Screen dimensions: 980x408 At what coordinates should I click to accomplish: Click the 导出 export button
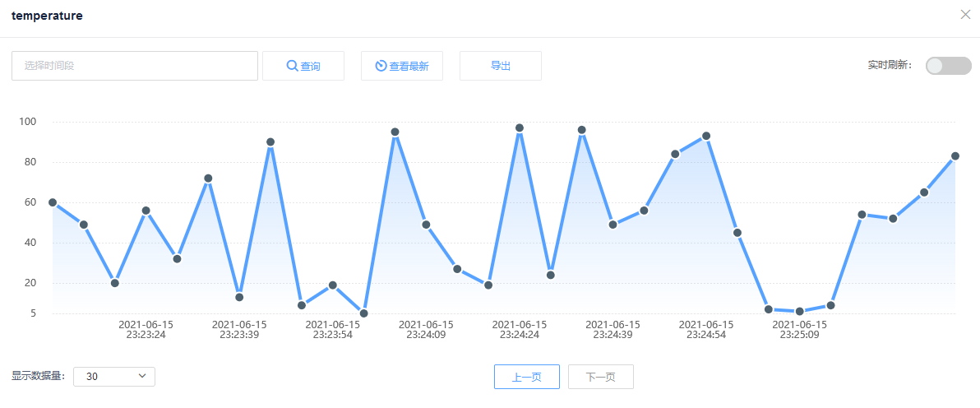[x=501, y=66]
